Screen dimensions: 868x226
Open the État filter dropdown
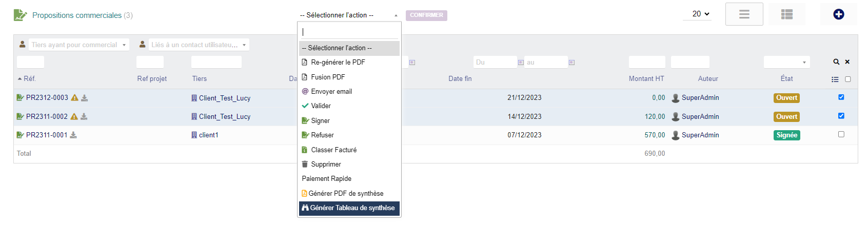(x=786, y=62)
